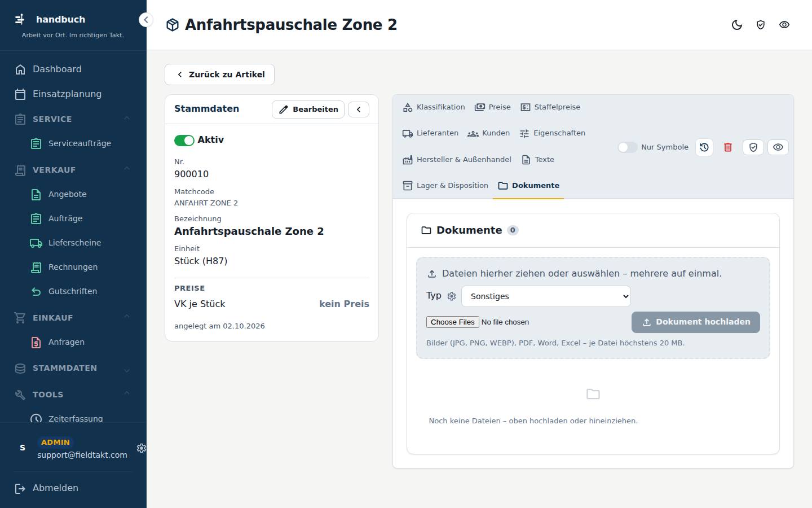Click Zurück zu Artikel button
Screen dimensions: 812x508
219,75
